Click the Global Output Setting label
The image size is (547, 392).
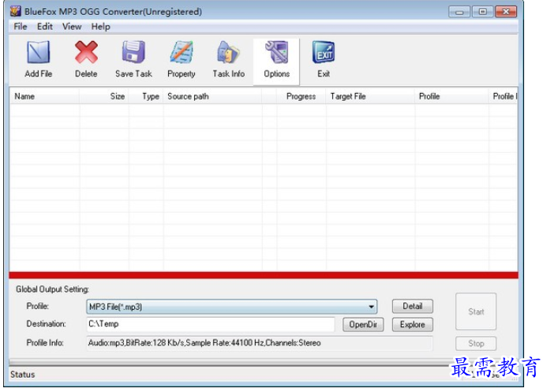(52, 289)
